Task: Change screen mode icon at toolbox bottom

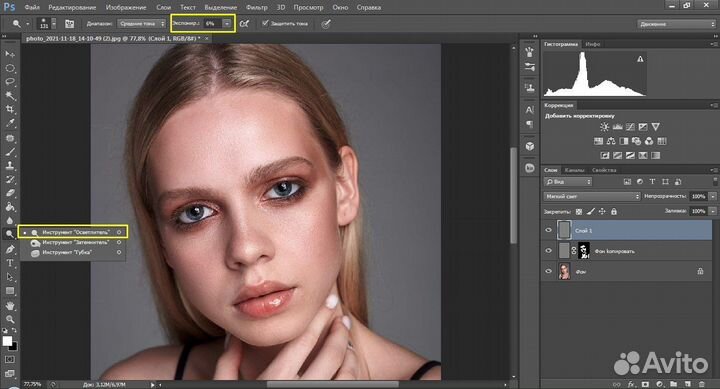Action: (10, 373)
